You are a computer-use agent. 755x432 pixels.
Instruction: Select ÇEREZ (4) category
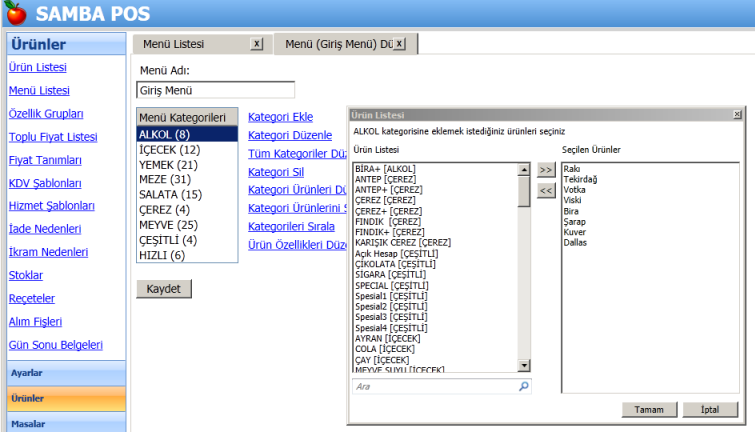pyautogui.click(x=187, y=210)
